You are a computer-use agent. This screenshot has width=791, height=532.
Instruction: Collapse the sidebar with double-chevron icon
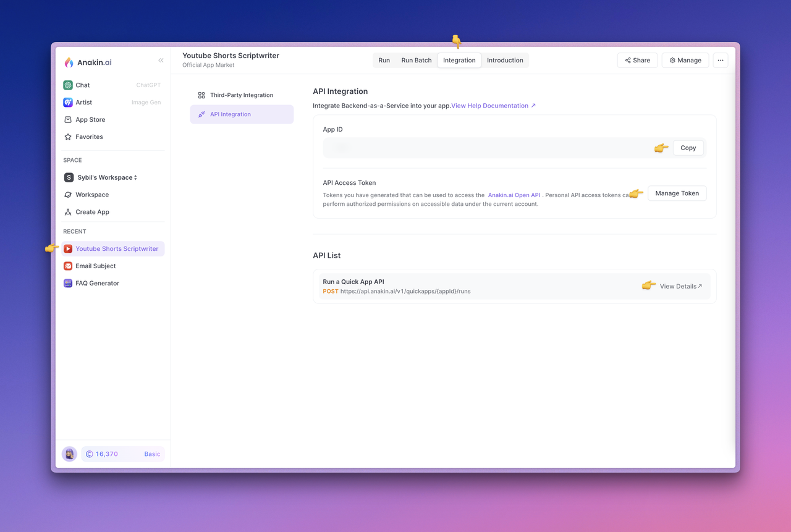[x=161, y=61]
